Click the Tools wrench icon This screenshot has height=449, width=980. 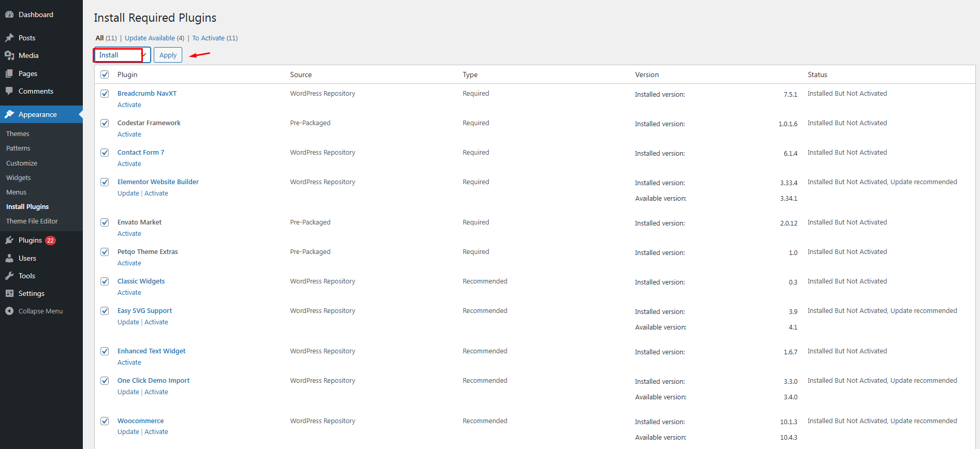(9, 276)
